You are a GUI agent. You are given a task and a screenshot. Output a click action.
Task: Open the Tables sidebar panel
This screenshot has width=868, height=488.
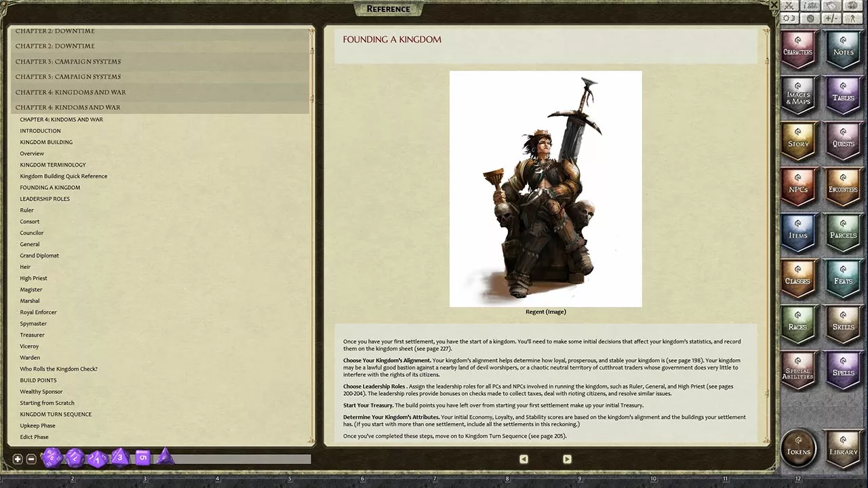coord(843,96)
